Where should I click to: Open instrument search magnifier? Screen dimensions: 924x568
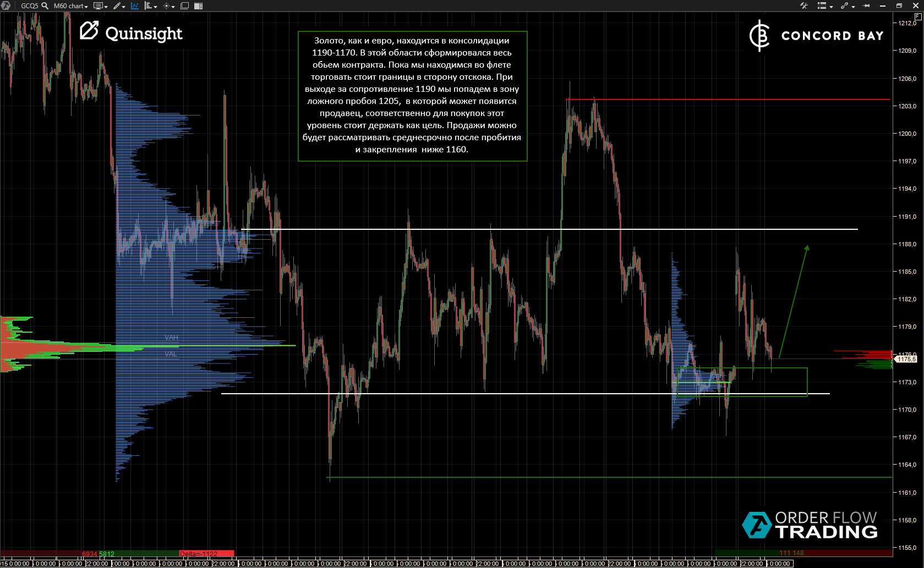[x=45, y=5]
